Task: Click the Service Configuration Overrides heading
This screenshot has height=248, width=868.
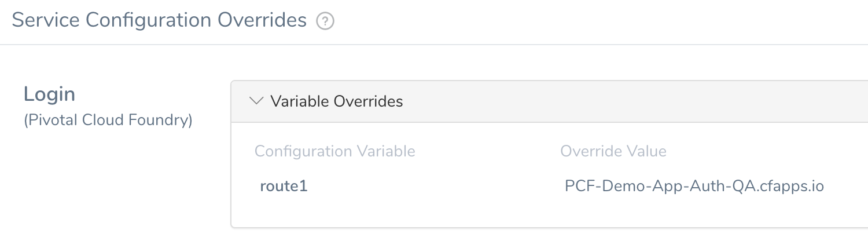Action: coord(159,20)
